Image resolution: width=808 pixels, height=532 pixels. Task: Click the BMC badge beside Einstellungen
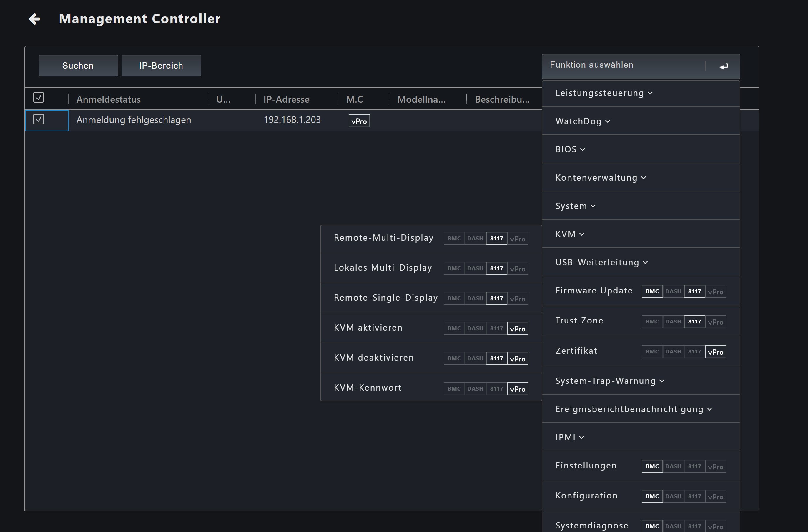(651, 466)
